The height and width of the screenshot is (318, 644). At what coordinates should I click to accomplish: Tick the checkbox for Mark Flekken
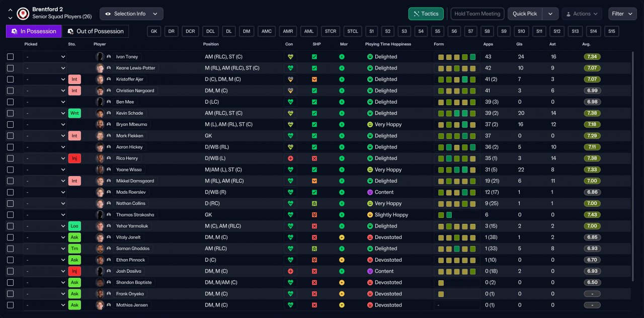(x=11, y=136)
